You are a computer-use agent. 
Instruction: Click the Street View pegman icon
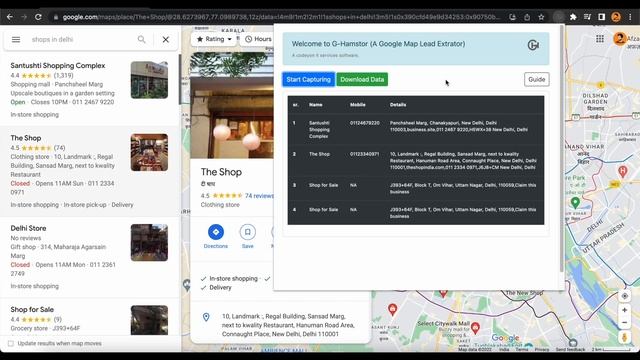624,337
